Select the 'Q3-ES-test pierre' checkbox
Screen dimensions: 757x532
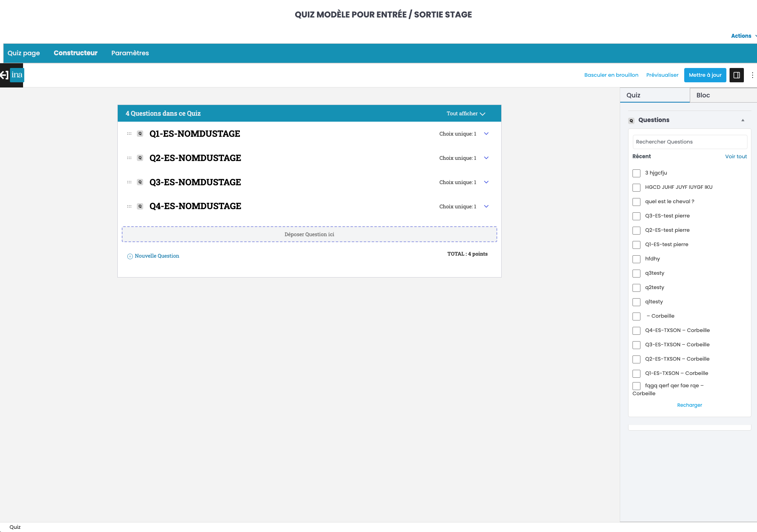pos(636,216)
